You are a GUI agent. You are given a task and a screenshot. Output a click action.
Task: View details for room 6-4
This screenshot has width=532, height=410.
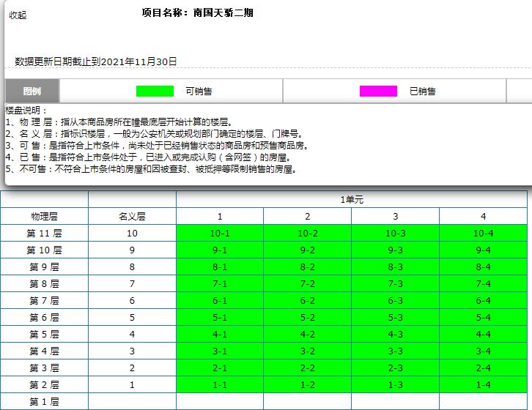(x=483, y=300)
